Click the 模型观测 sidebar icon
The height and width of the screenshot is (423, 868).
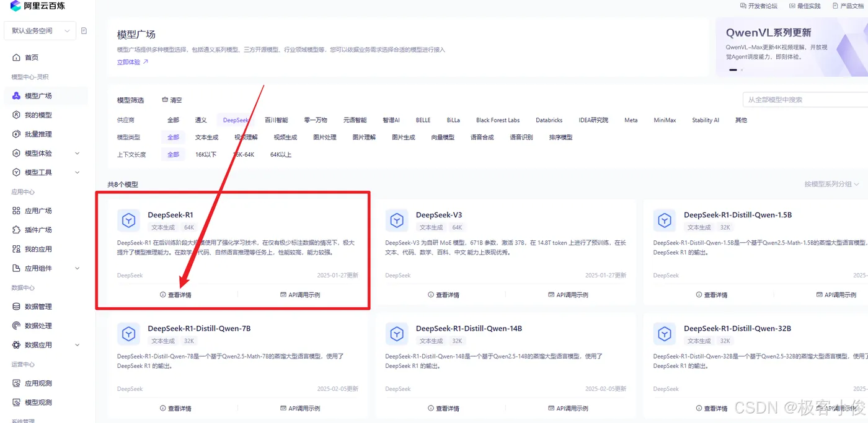(17, 403)
